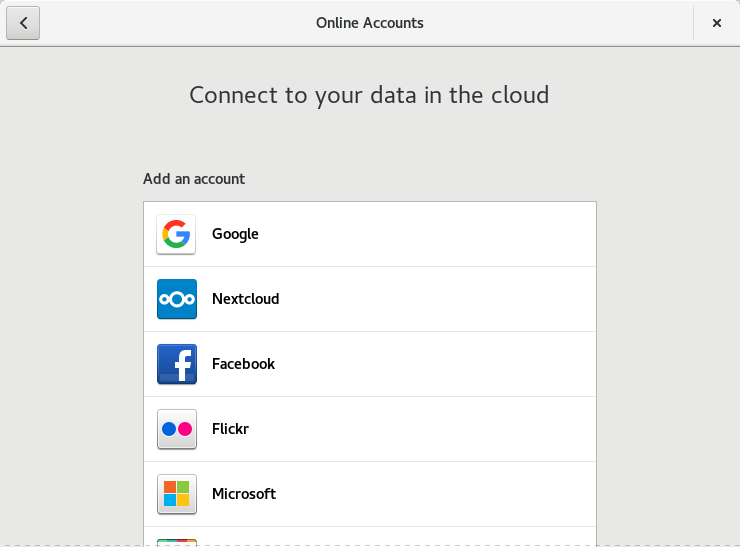Image resolution: width=740 pixels, height=547 pixels.
Task: Click the partially visible icon below Microsoft
Action: [176, 542]
